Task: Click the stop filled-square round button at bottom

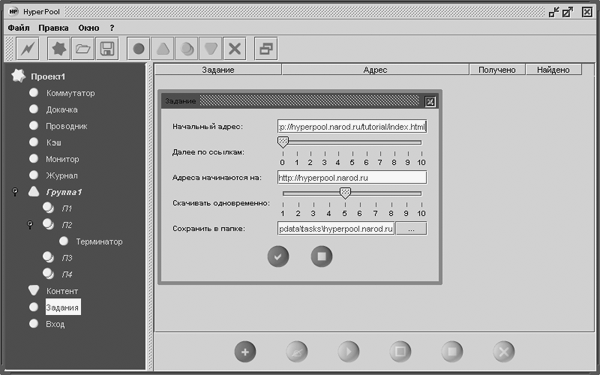Action: 452,351
